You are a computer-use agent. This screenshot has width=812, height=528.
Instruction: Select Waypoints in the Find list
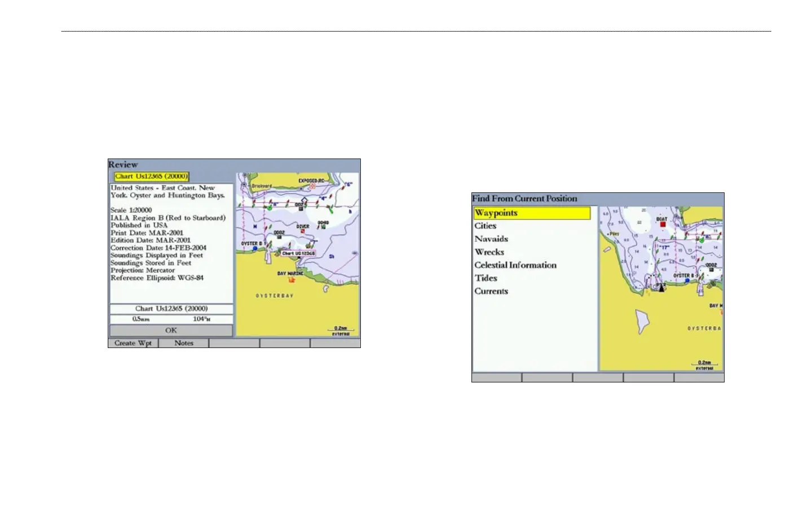[x=532, y=213]
